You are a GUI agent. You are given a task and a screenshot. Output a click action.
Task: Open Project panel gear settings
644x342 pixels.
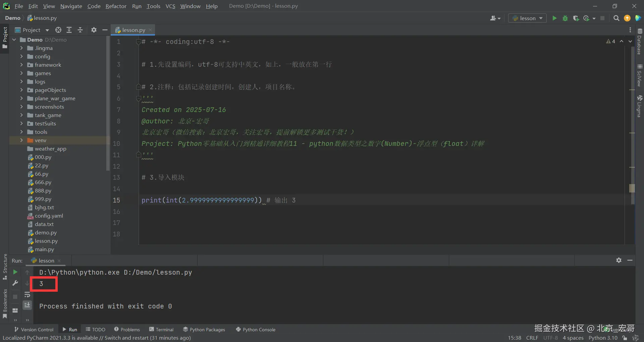point(94,30)
